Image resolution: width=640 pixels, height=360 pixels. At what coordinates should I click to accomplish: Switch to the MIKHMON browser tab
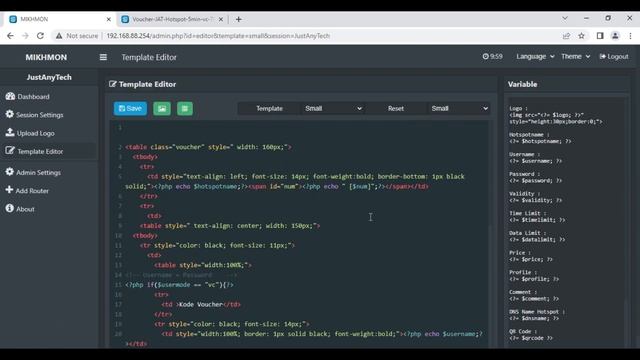click(60, 19)
